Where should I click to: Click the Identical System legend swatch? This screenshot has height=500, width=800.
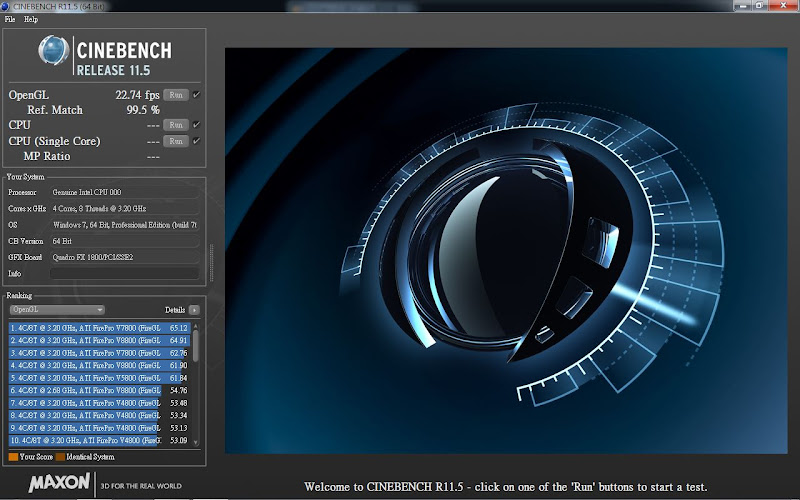[60, 457]
